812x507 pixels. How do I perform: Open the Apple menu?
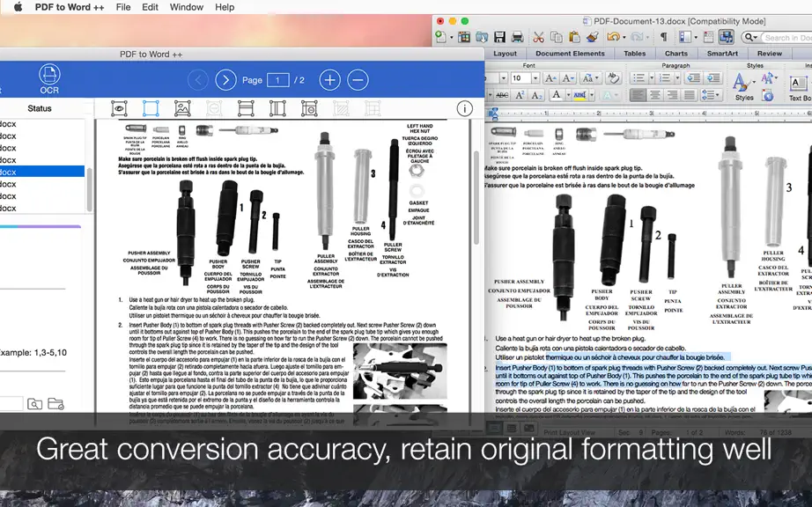tap(18, 7)
